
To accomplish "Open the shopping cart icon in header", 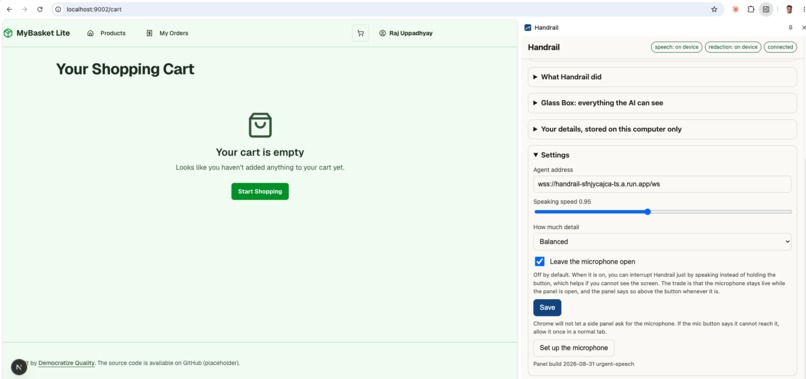I will [x=360, y=33].
